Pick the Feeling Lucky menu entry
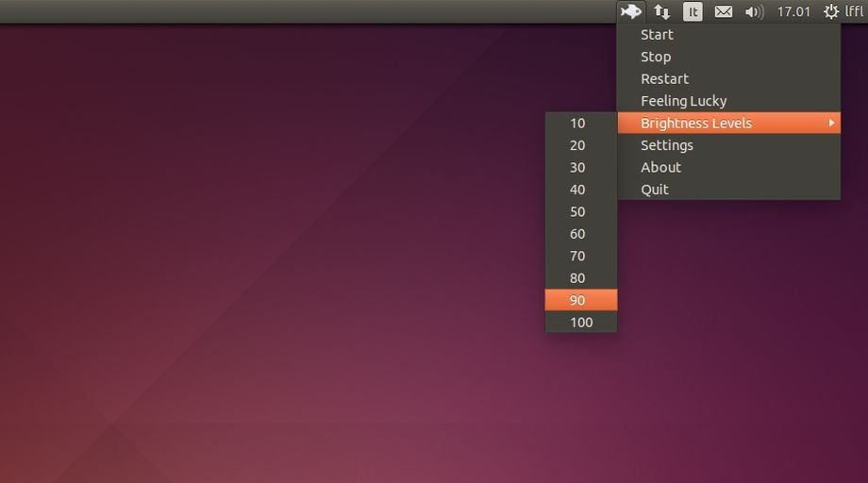 point(728,101)
